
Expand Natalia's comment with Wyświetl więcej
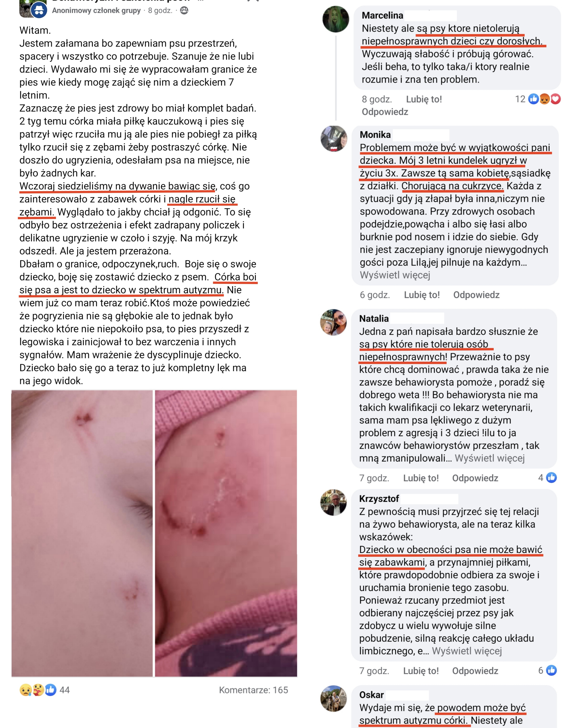490,458
